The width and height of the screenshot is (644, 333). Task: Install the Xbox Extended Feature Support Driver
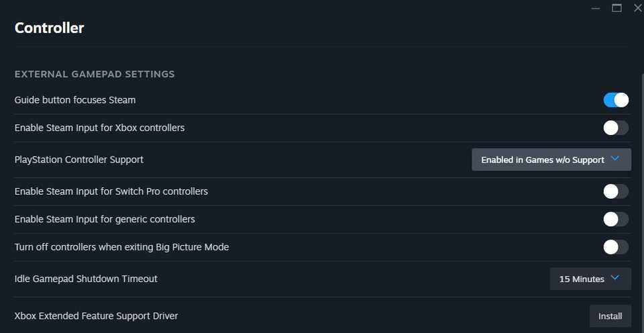point(610,316)
